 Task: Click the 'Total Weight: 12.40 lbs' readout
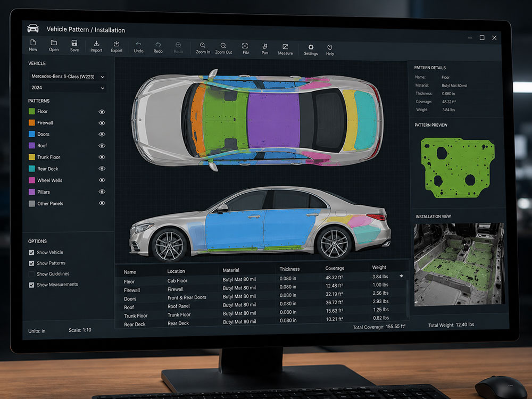coord(451,325)
